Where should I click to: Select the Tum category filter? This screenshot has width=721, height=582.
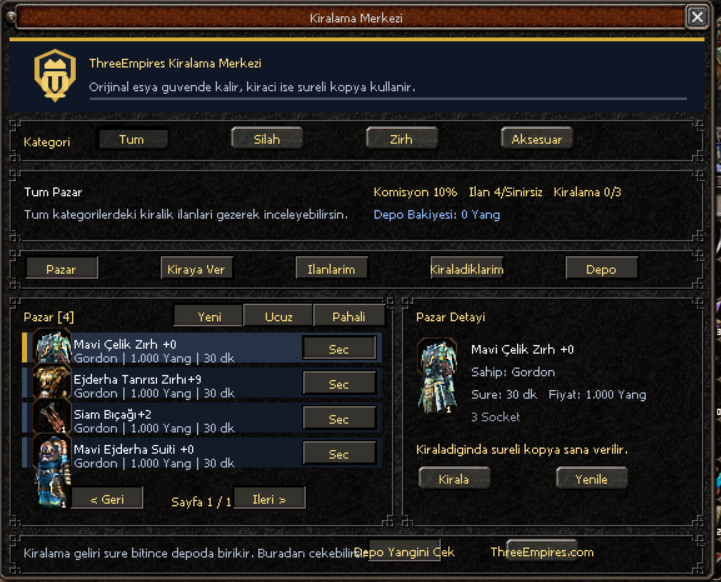(133, 139)
